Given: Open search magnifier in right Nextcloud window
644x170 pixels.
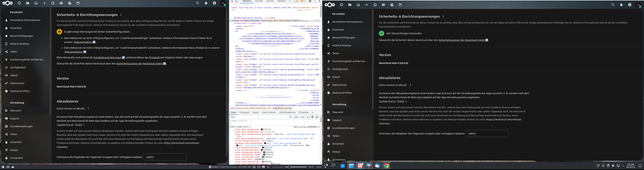Looking at the screenshot, I should point(613,5).
